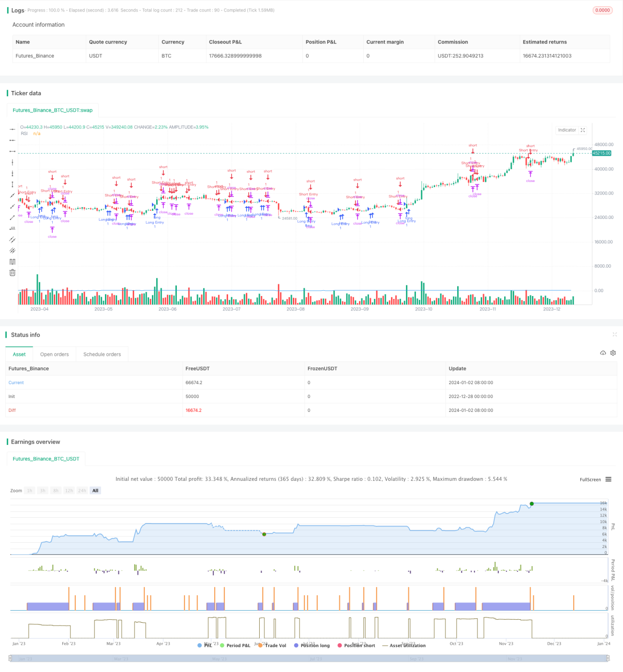Screen dimensions: 623x672
Task: Click the earnings chart range navigator bar
Action: click(x=309, y=659)
